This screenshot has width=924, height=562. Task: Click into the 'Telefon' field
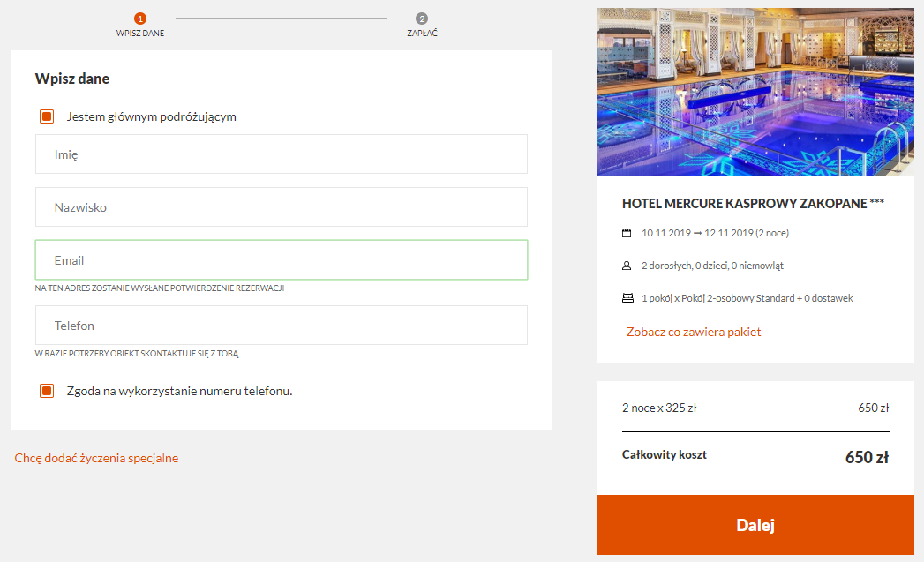coord(282,326)
